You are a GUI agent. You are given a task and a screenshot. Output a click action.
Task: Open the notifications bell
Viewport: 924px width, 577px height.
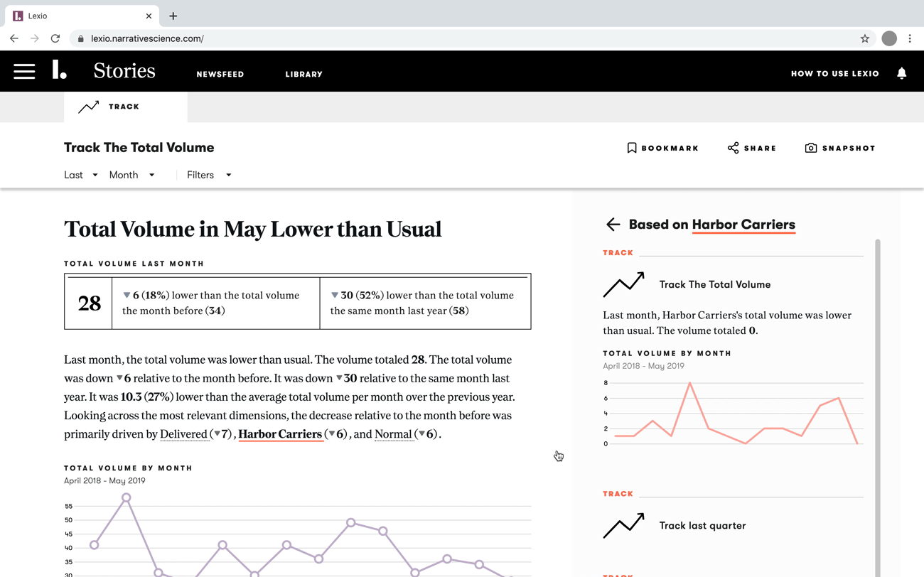tap(901, 73)
